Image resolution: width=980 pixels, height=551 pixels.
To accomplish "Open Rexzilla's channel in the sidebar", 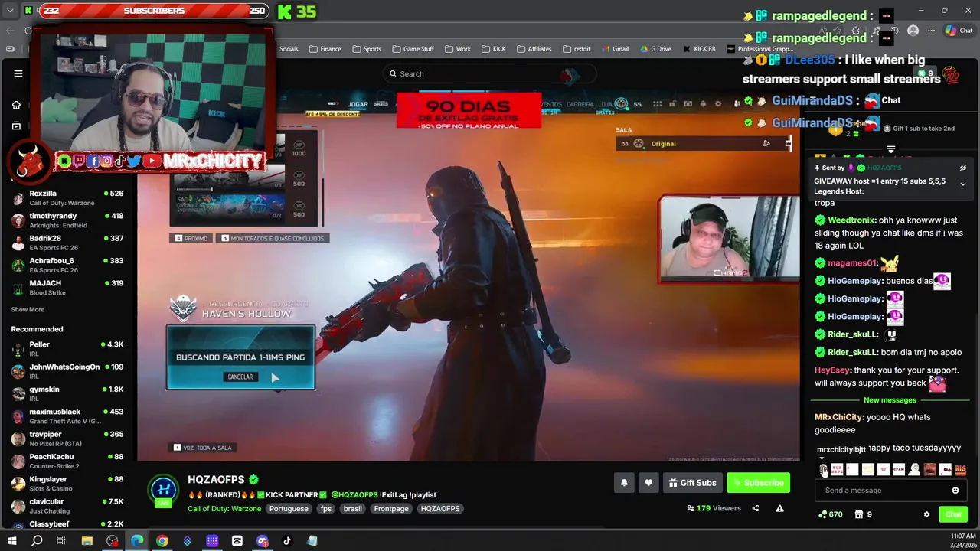I will (68, 198).
